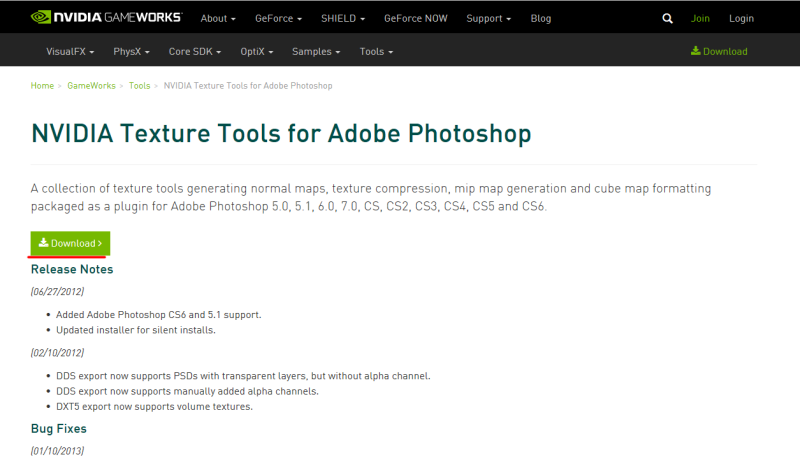This screenshot has height=464, width=800.
Task: Open the OptiX dropdown
Action: [x=257, y=52]
